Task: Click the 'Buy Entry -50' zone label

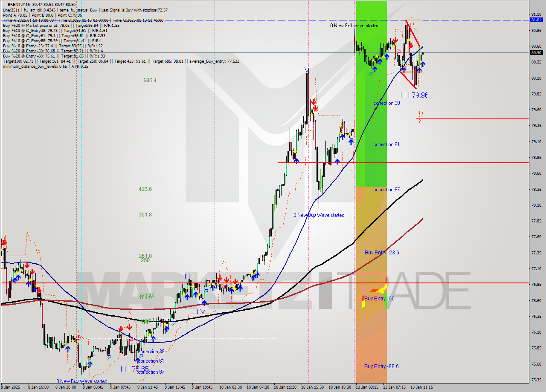Action: click(379, 299)
